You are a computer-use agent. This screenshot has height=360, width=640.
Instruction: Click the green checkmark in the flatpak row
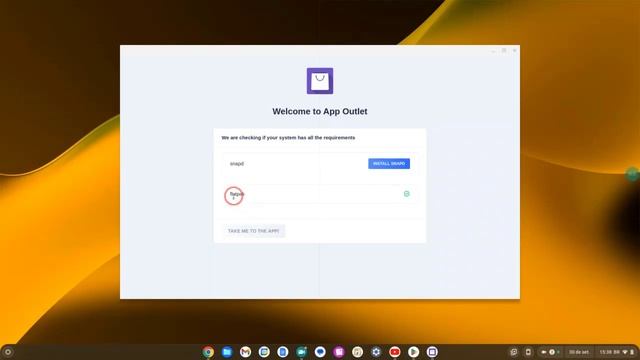click(407, 194)
